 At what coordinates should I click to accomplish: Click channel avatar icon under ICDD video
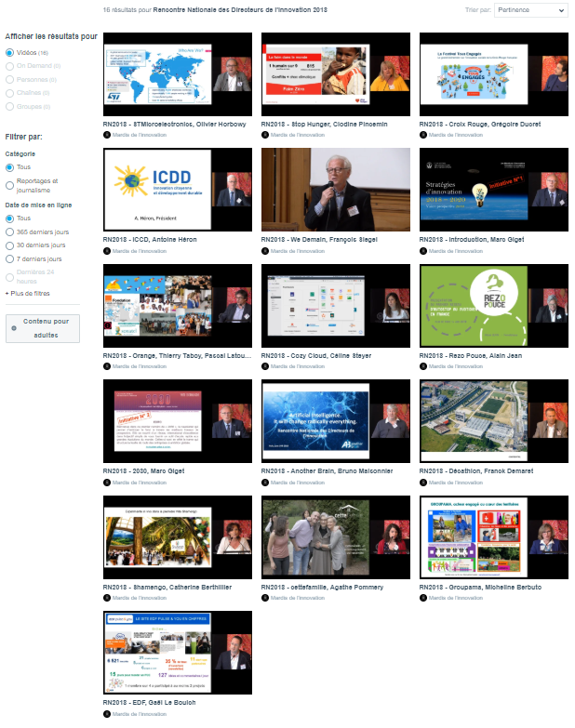107,251
